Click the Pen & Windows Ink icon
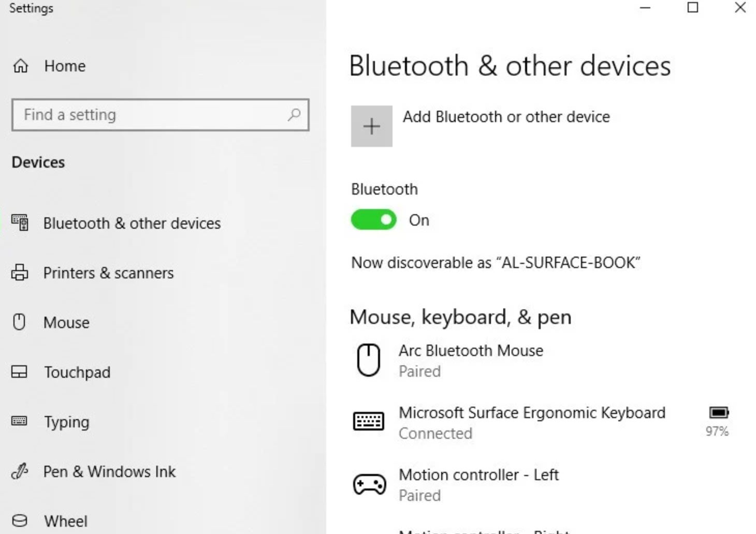This screenshot has height=534, width=756. point(20,471)
